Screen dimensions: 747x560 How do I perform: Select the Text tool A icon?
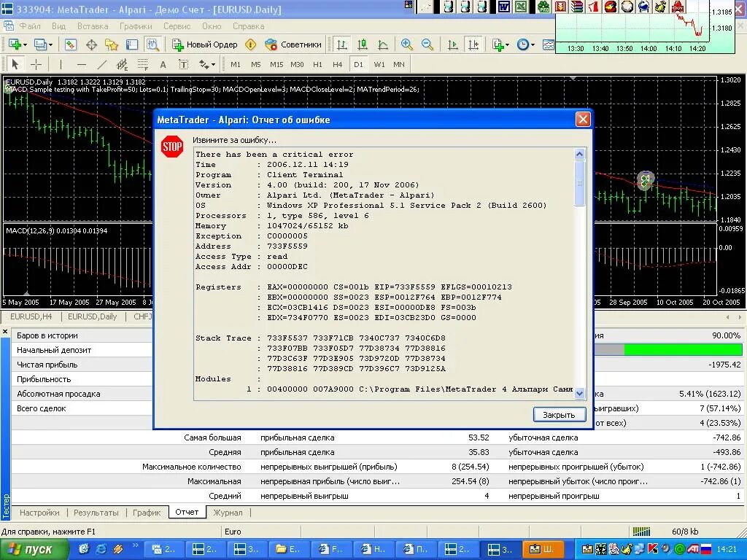(x=163, y=64)
